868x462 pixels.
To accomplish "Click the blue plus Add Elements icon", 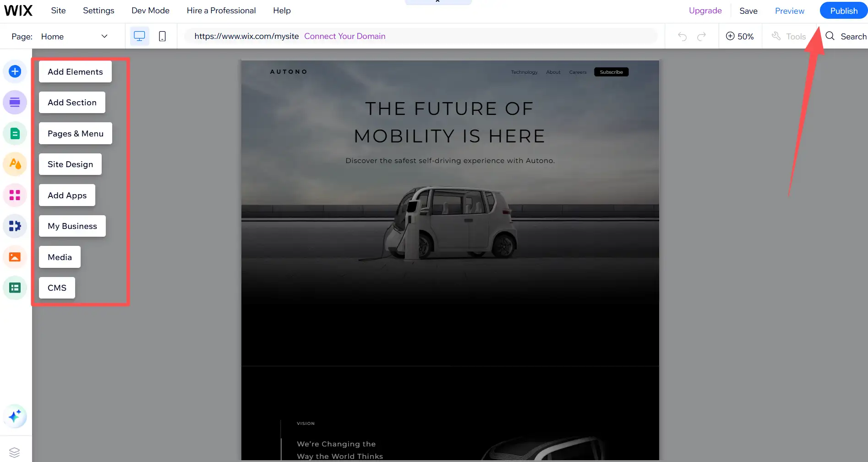I will [x=15, y=71].
